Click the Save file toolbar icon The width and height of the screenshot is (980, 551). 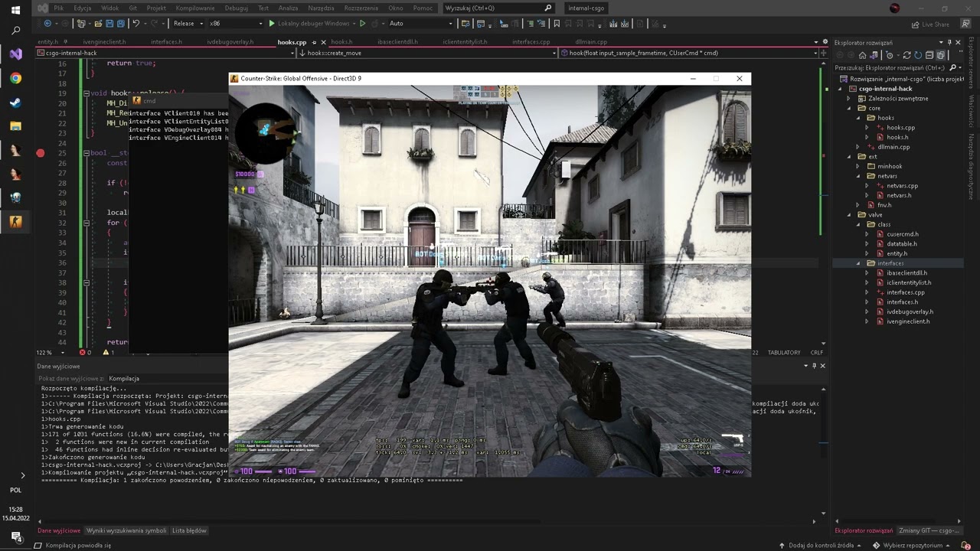coord(109,24)
